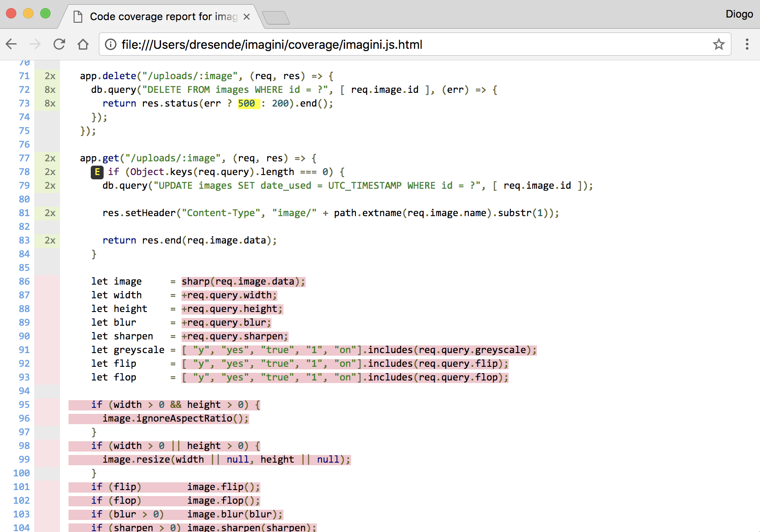Viewport: 760px width, 532px height.
Task: Click the image.ignoreAspectRatio() call on line 96
Action: coord(175,419)
